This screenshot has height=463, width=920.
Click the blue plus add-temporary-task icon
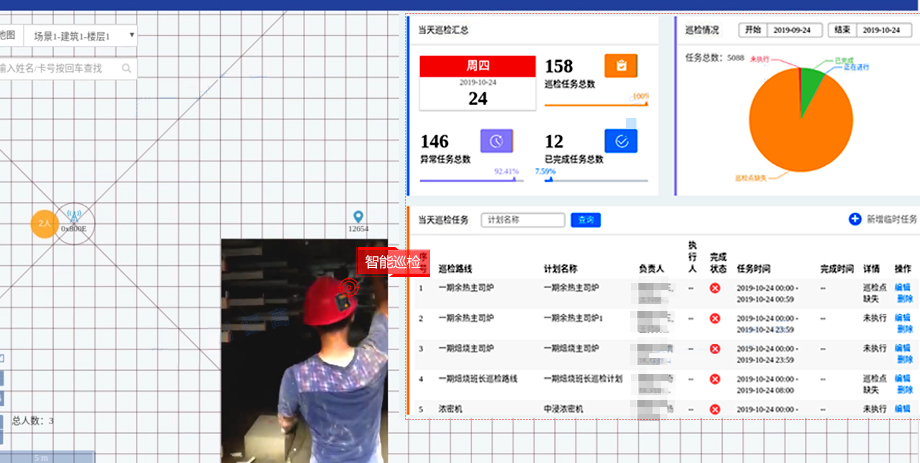(854, 219)
